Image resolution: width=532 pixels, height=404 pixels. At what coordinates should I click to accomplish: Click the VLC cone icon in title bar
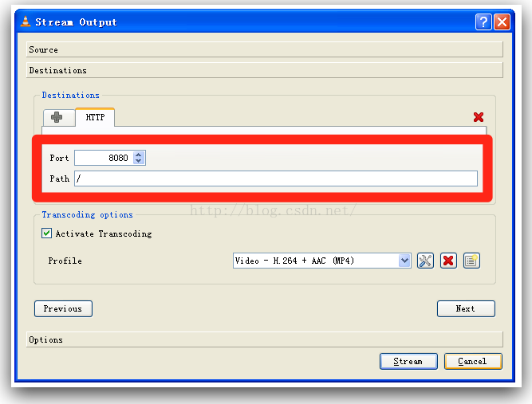point(26,22)
